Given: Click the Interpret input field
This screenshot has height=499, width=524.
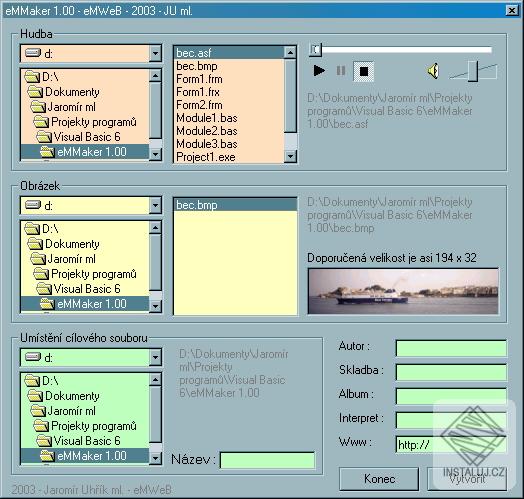Looking at the screenshot, I should 451,420.
